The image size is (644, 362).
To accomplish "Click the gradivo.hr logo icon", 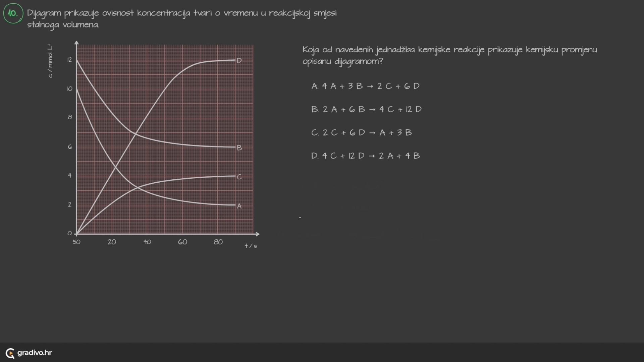I will [10, 353].
